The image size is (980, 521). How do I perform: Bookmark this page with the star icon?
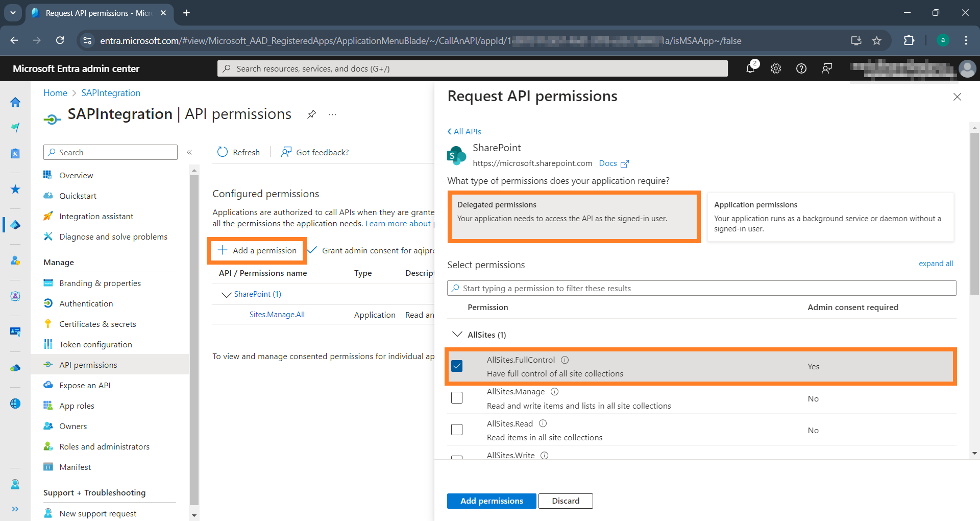pyautogui.click(x=877, y=40)
